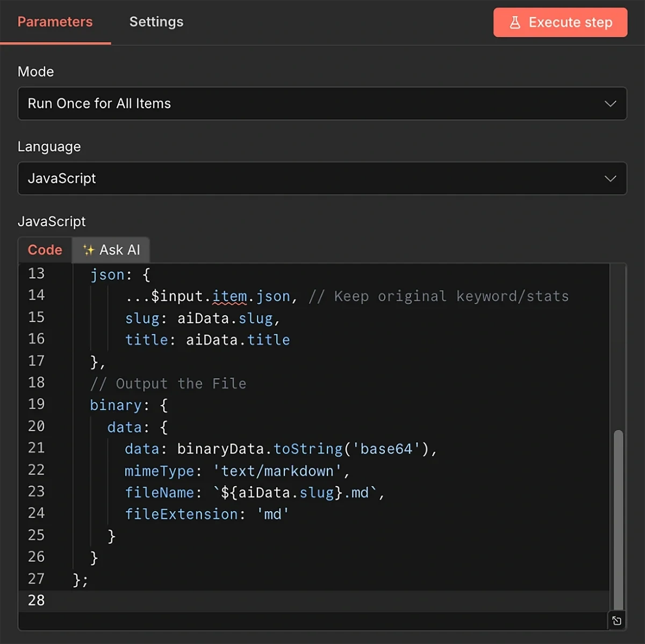Click the chevron on the Language dropdown
Image resolution: width=645 pixels, height=644 pixels.
tap(611, 178)
